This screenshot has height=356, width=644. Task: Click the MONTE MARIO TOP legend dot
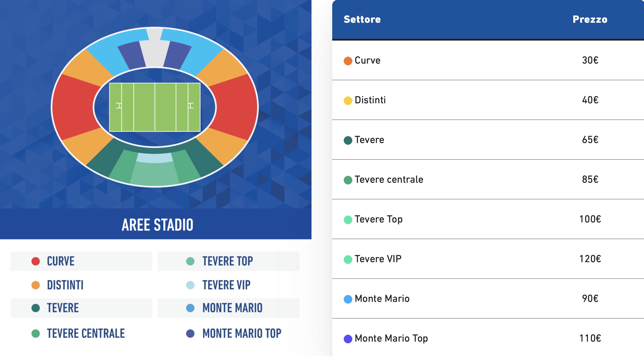click(190, 334)
